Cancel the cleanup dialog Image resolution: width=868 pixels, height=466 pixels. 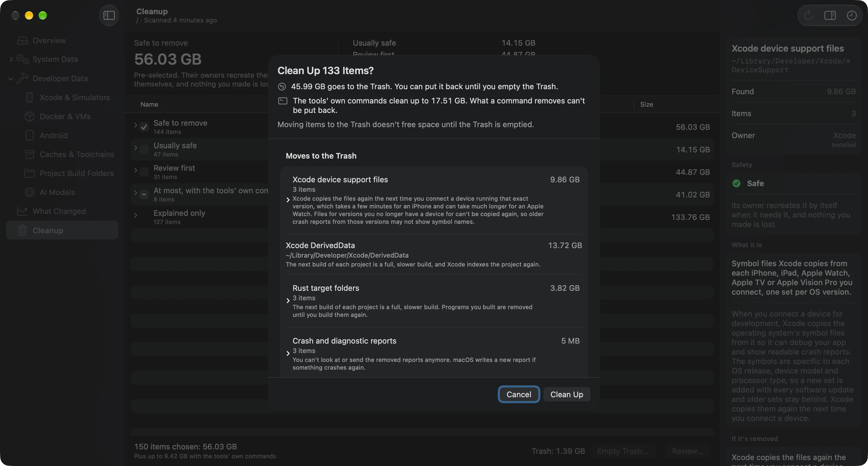tap(518, 395)
